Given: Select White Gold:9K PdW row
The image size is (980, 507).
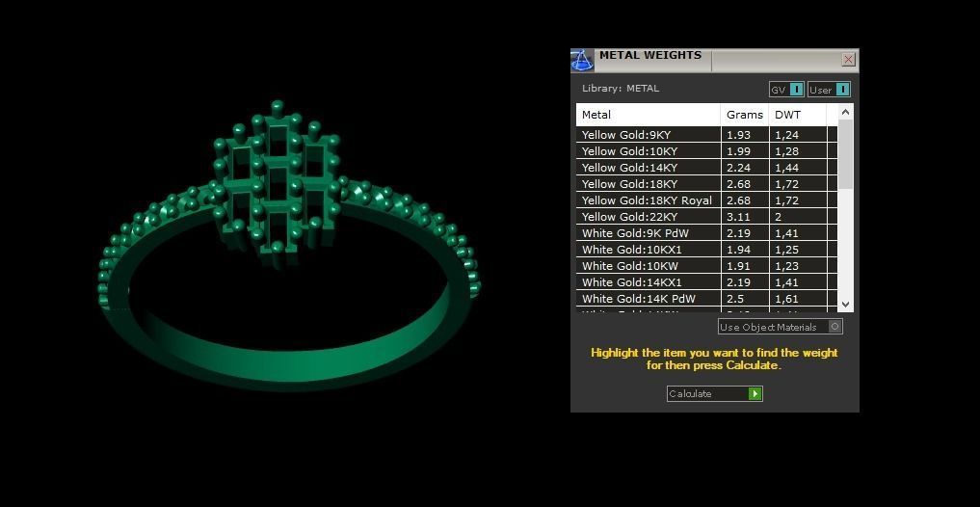Looking at the screenshot, I should pos(706,232).
